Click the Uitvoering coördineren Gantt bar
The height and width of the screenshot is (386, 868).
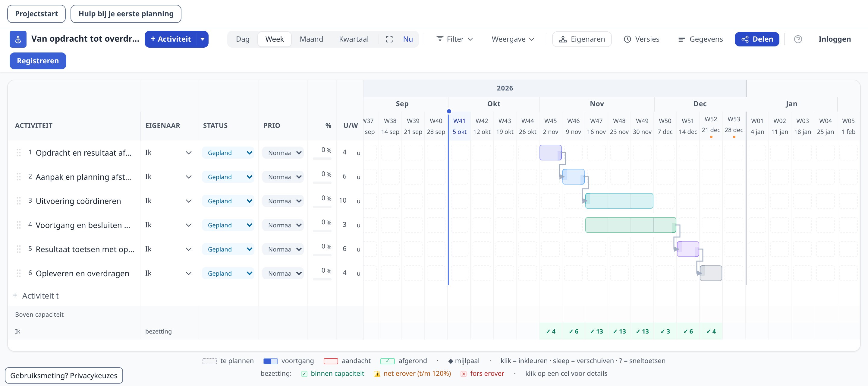(619, 201)
